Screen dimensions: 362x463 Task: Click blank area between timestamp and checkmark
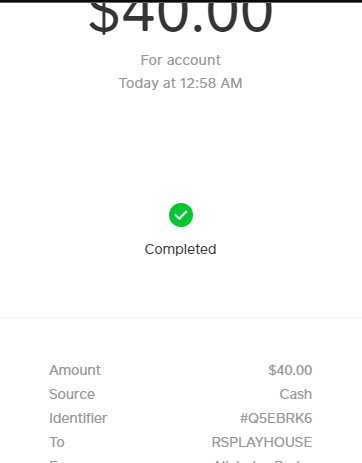[x=181, y=147]
